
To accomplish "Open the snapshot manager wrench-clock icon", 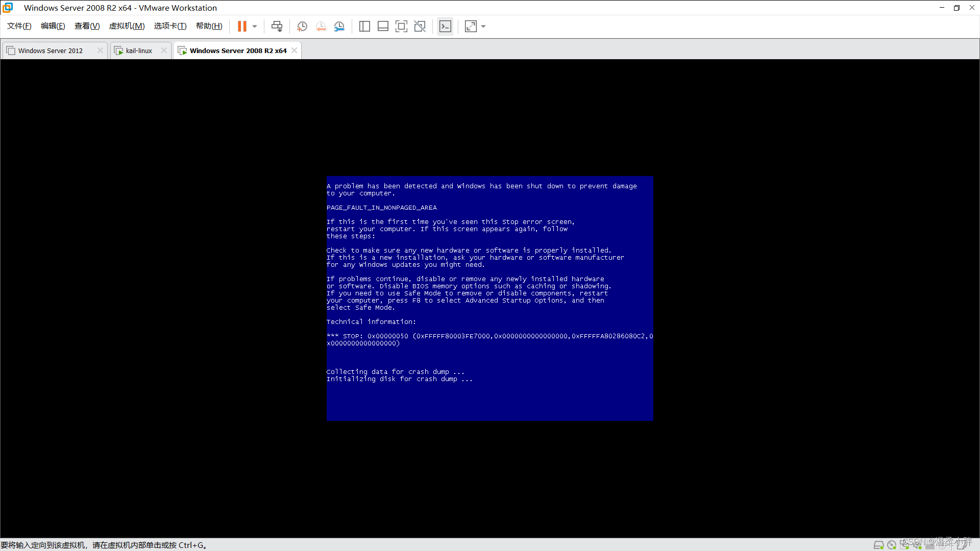I will coord(339,26).
